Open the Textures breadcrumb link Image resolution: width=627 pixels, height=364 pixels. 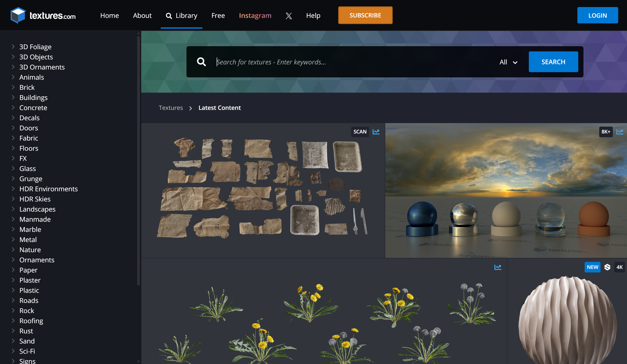point(171,108)
